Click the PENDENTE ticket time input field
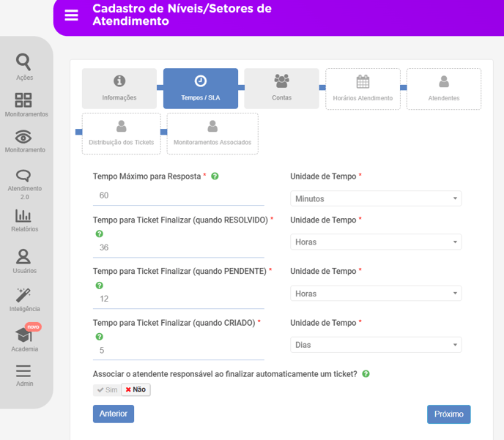This screenshot has height=440, width=504. coord(179,299)
